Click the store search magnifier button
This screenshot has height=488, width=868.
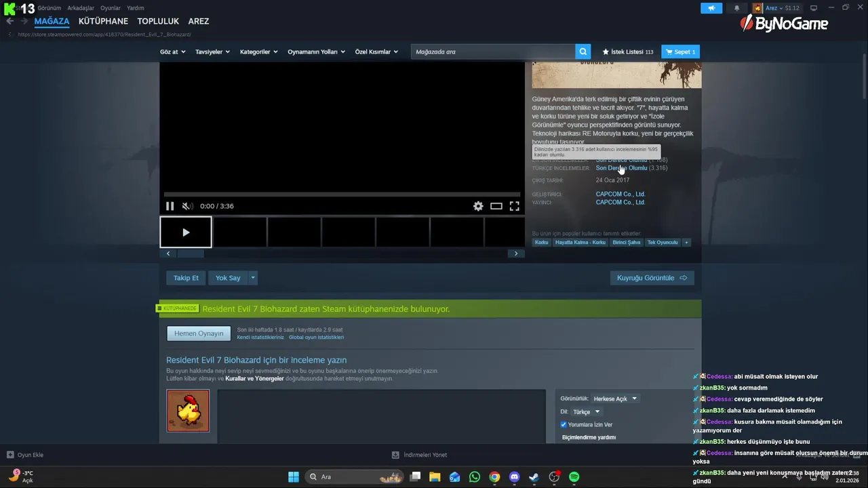coord(583,52)
